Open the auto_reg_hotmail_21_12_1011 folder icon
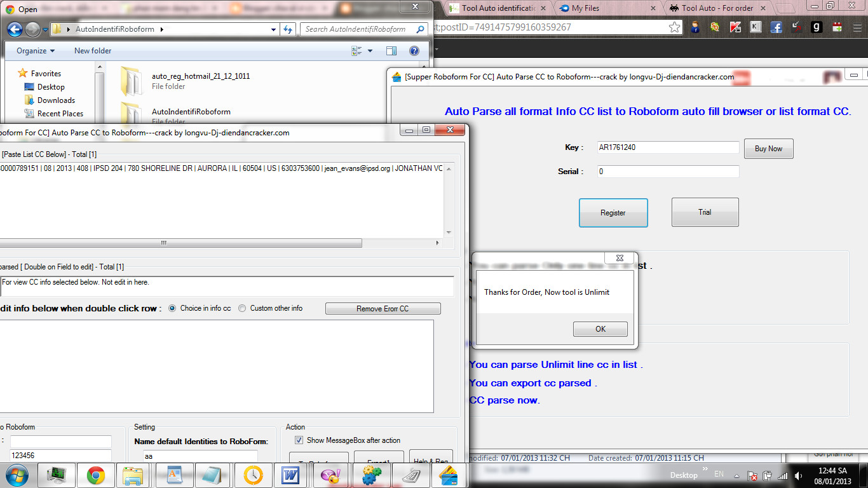 point(132,81)
